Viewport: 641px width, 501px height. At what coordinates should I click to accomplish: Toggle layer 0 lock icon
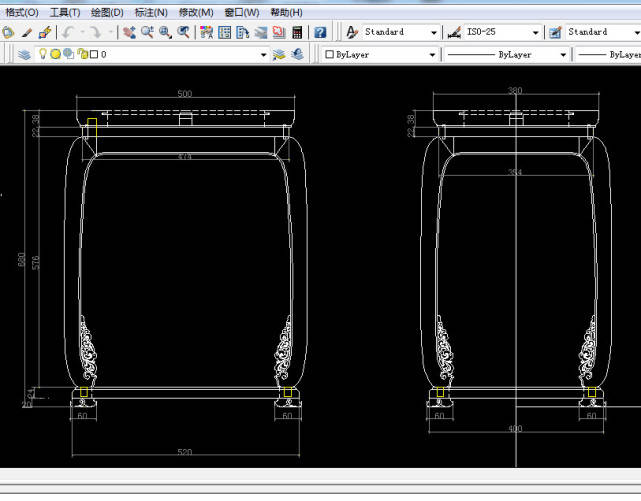81,54
